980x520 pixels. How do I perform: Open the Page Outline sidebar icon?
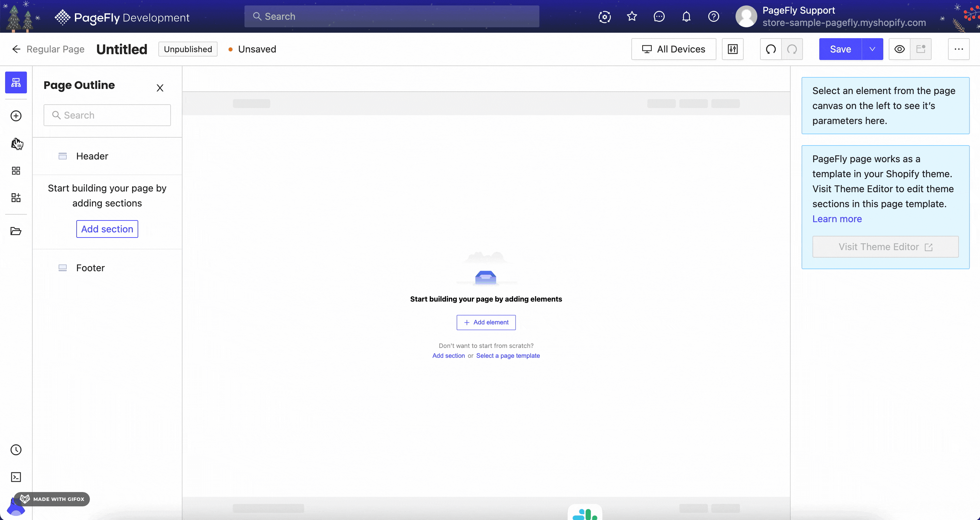point(16,82)
